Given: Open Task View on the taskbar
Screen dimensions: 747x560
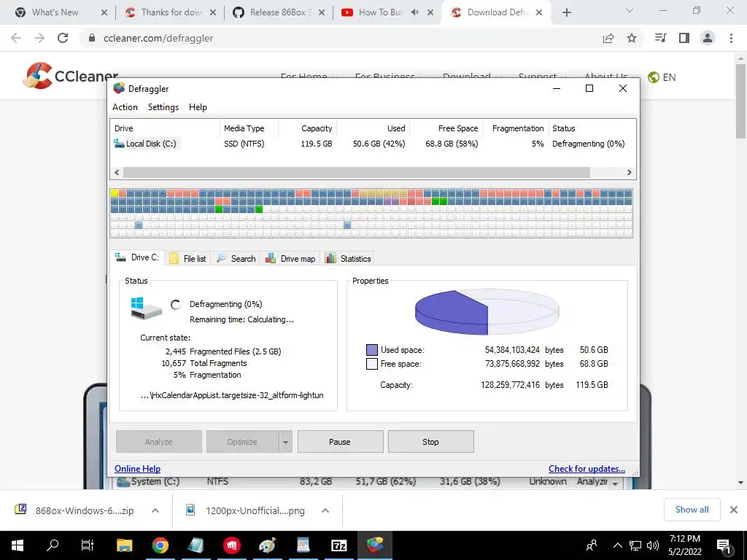Looking at the screenshot, I should (x=88, y=545).
